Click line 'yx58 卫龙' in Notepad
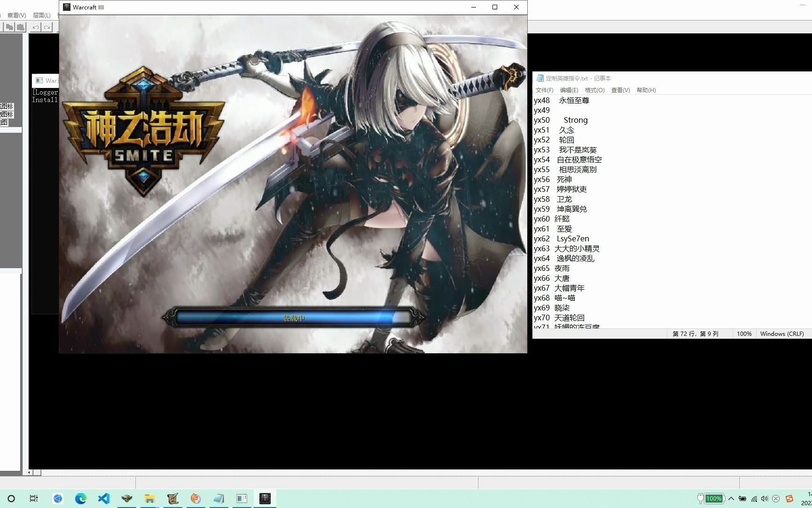812x508 pixels. [x=553, y=199]
